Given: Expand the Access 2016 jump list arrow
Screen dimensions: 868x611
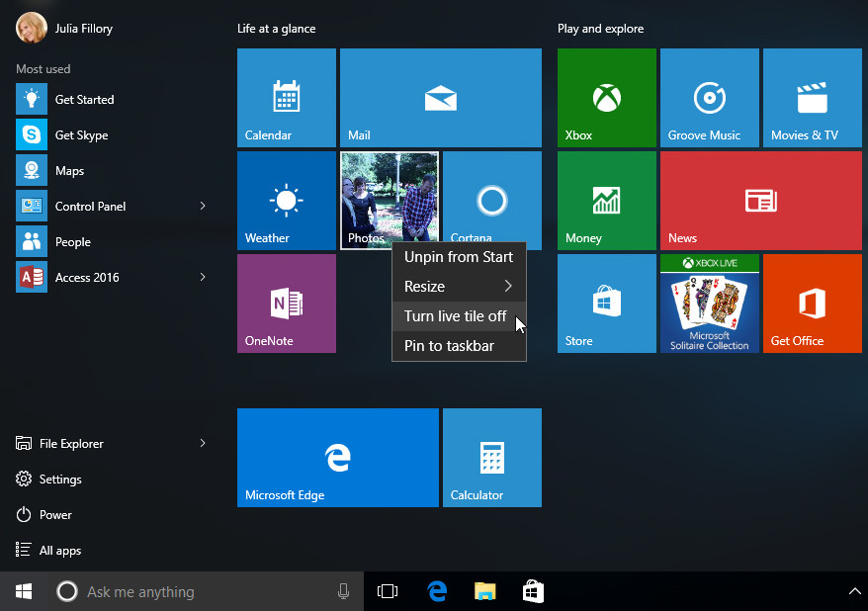Looking at the screenshot, I should (x=203, y=277).
